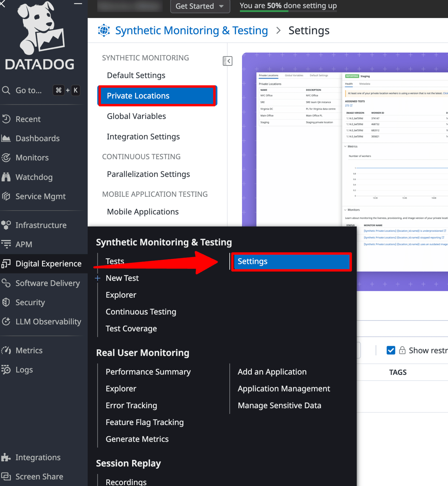
Task: Open Mobile Applications settings
Action: (143, 212)
